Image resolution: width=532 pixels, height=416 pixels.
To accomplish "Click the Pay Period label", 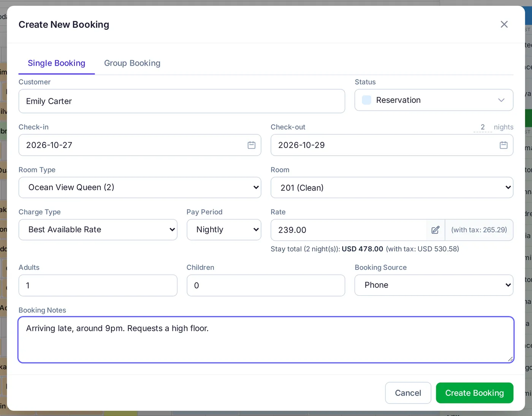I will [204, 212].
